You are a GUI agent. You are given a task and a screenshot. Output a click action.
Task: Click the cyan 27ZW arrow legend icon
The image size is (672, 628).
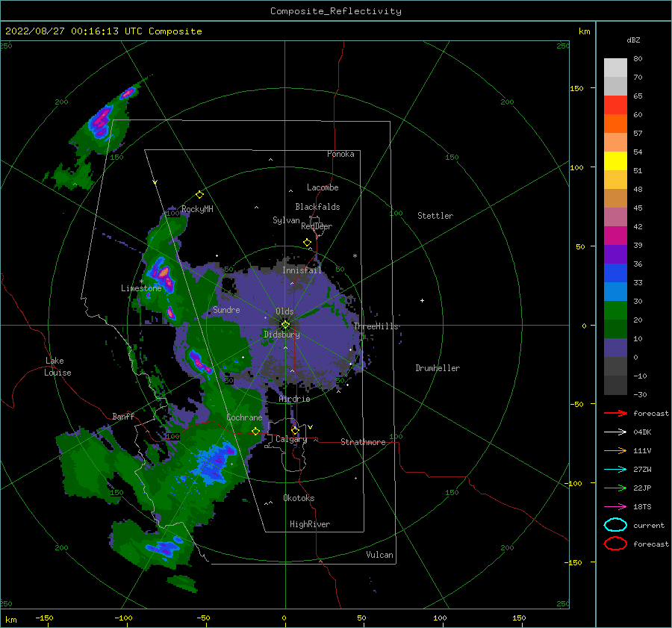coord(615,470)
